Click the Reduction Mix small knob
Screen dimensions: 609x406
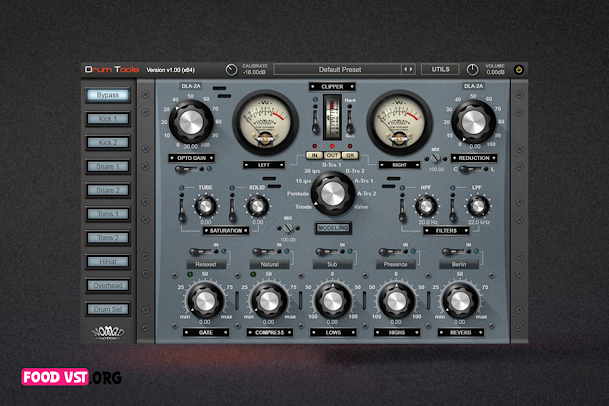pos(436,158)
